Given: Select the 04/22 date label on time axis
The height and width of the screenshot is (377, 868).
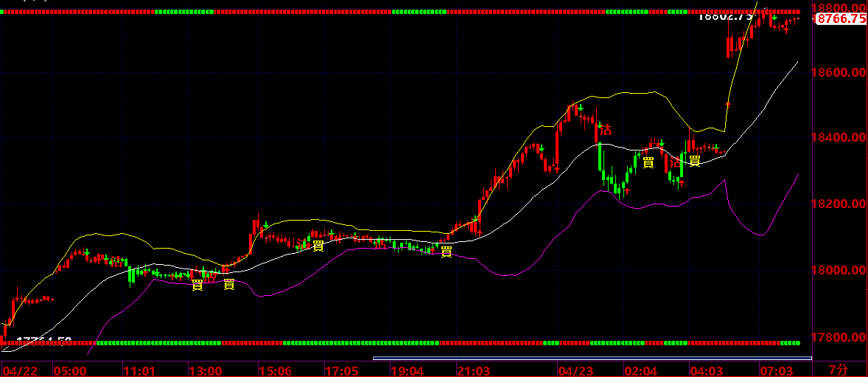Looking at the screenshot, I should click(x=19, y=370).
